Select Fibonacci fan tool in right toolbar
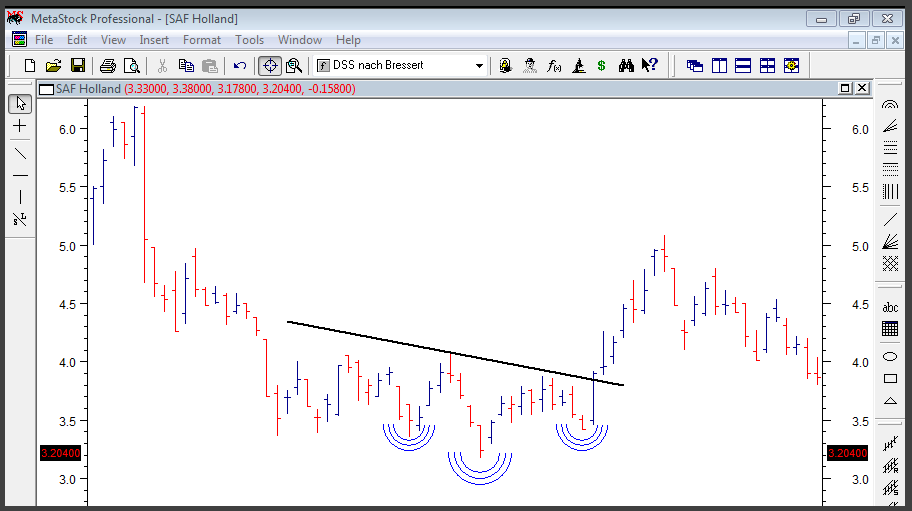Screen dimensions: 912x511 [890, 126]
